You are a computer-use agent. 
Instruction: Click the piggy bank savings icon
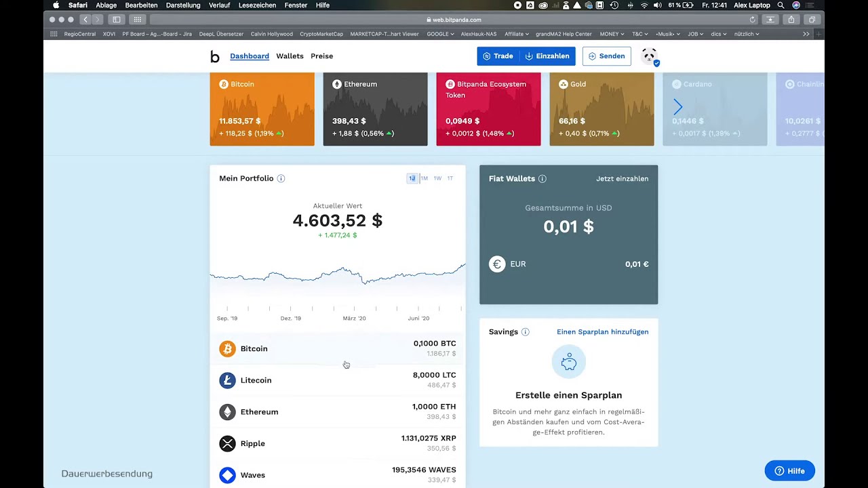pos(568,362)
